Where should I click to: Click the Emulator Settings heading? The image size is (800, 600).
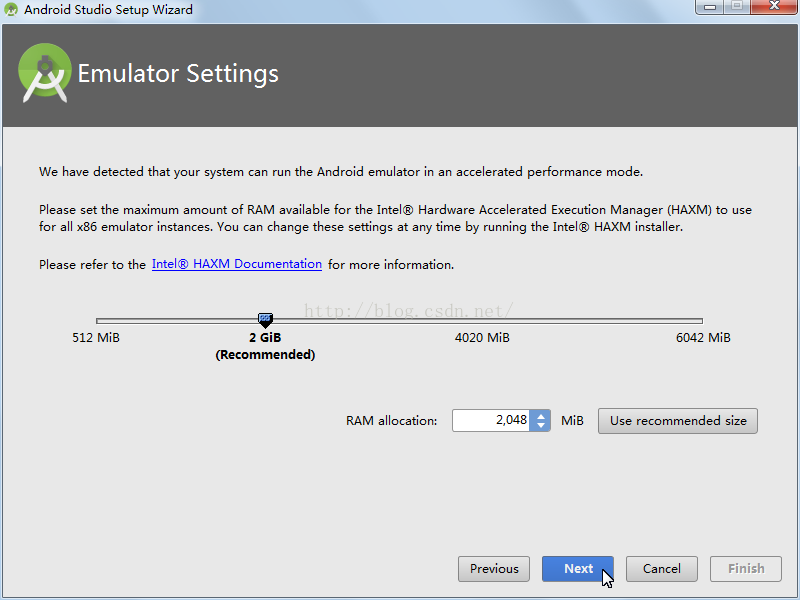click(x=178, y=73)
